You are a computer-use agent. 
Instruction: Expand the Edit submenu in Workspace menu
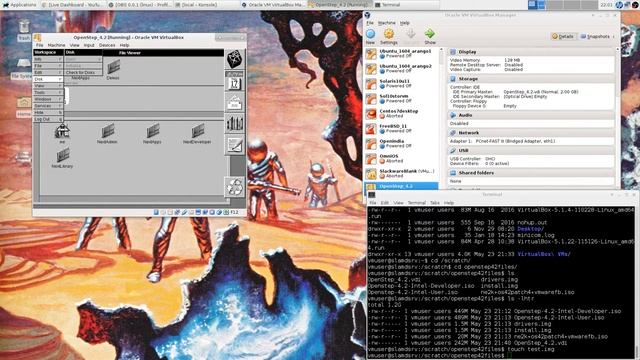[48, 72]
